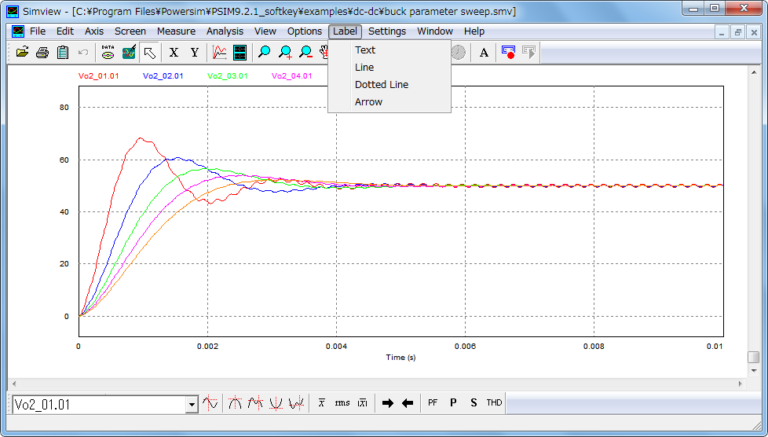Screen dimensions: 768x437
Task: Open the Measure menu
Action: click(x=176, y=31)
